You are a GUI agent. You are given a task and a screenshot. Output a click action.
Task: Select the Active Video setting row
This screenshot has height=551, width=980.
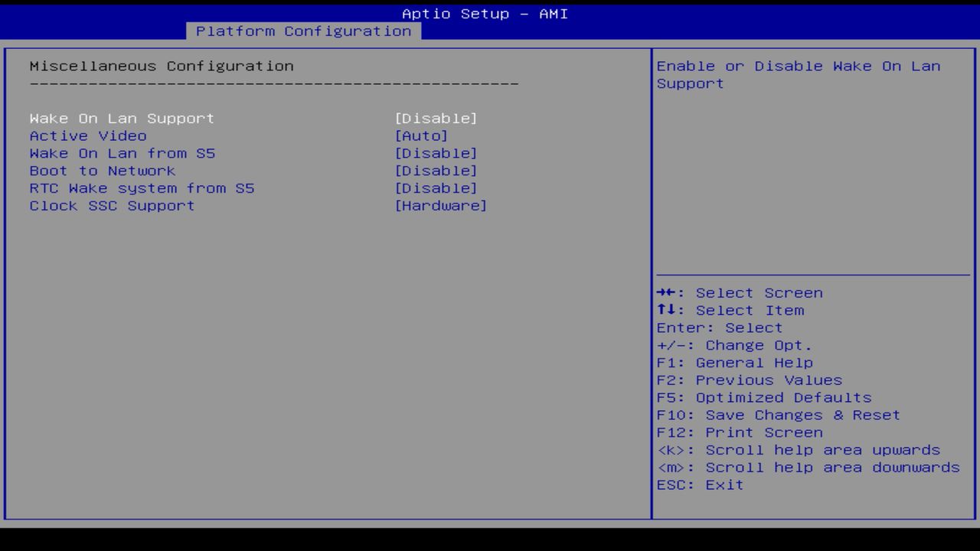pyautogui.click(x=88, y=135)
